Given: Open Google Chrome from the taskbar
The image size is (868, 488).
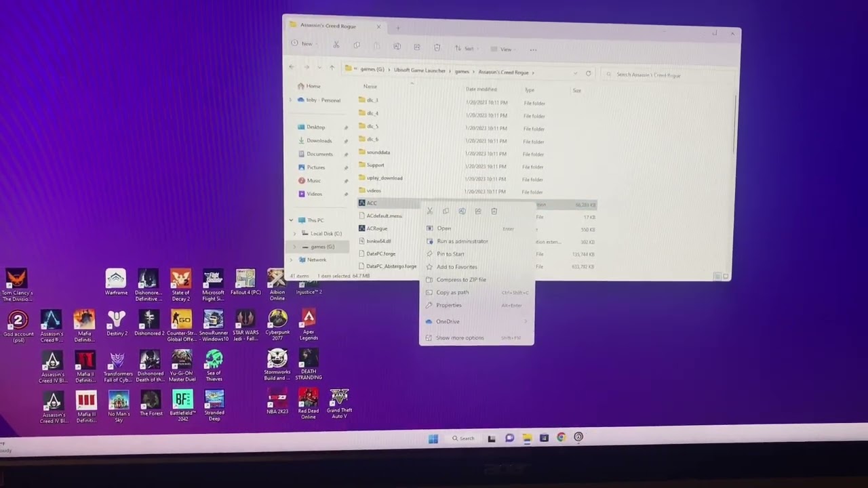Looking at the screenshot, I should [561, 437].
